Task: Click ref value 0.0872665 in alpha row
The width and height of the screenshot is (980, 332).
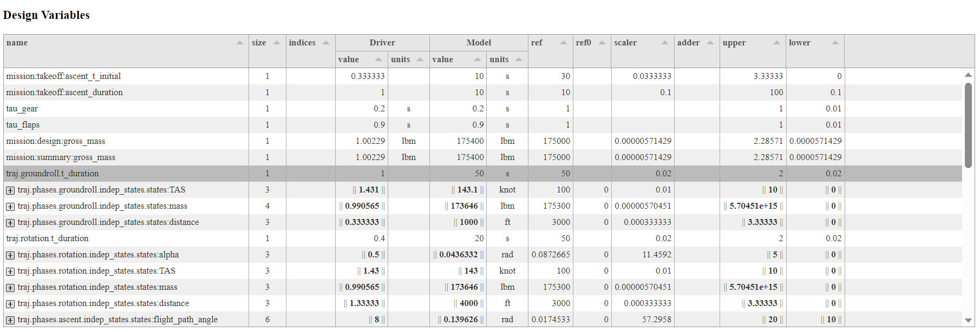Action: 551,255
